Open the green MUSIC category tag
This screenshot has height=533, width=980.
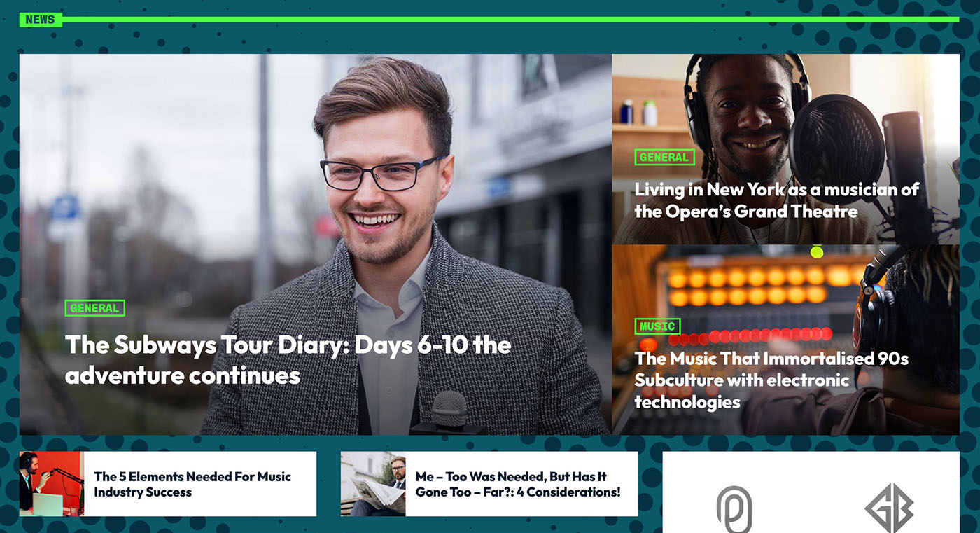pyautogui.click(x=657, y=326)
